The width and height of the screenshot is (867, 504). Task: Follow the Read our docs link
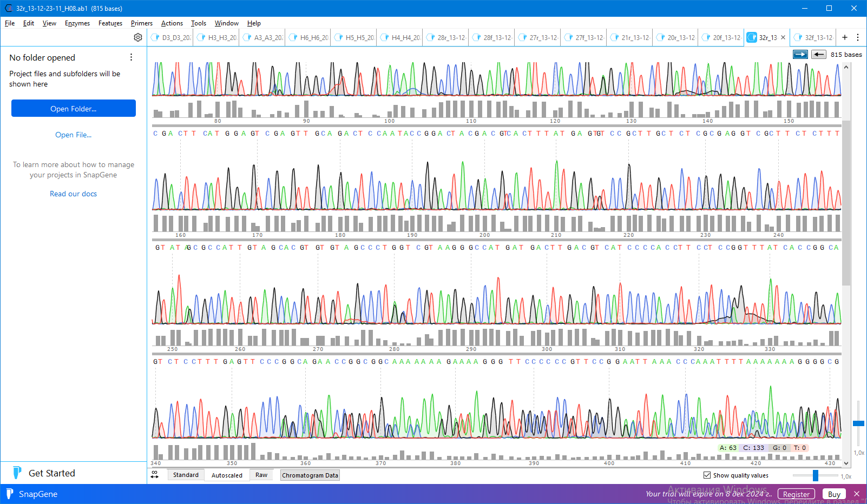pos(74,194)
